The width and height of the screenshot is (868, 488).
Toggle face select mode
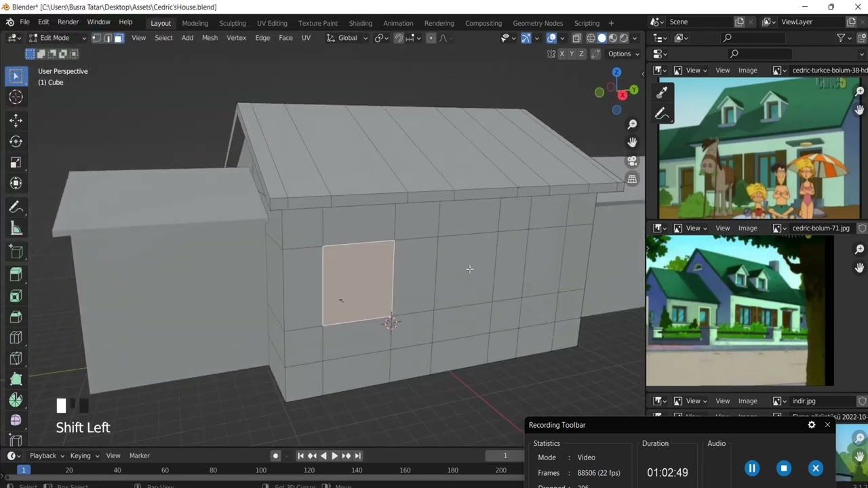118,38
